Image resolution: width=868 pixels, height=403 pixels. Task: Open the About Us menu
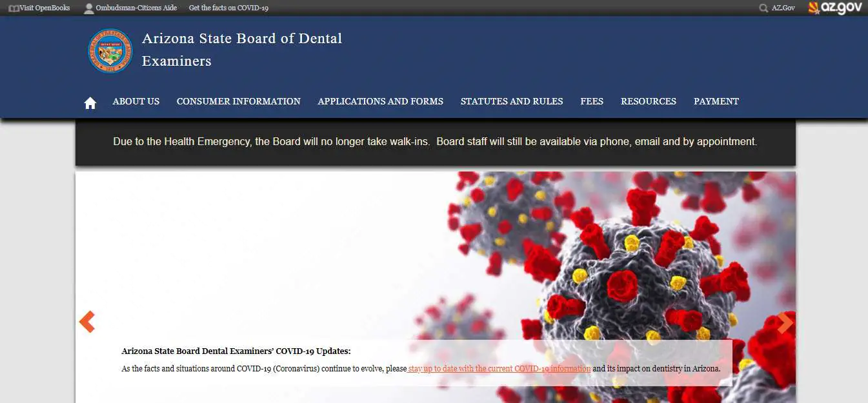[136, 101]
